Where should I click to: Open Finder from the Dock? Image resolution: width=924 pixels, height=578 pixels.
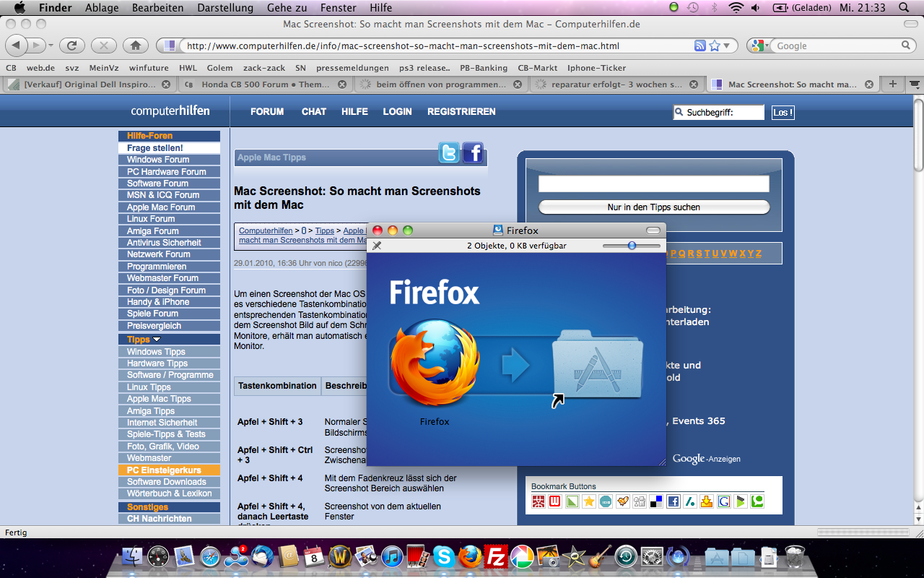click(132, 557)
